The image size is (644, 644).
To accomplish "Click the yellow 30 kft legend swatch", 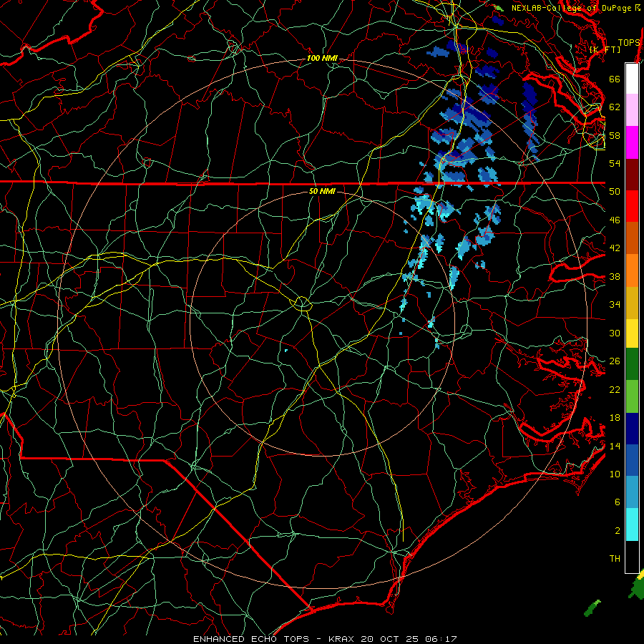I will click(632, 333).
